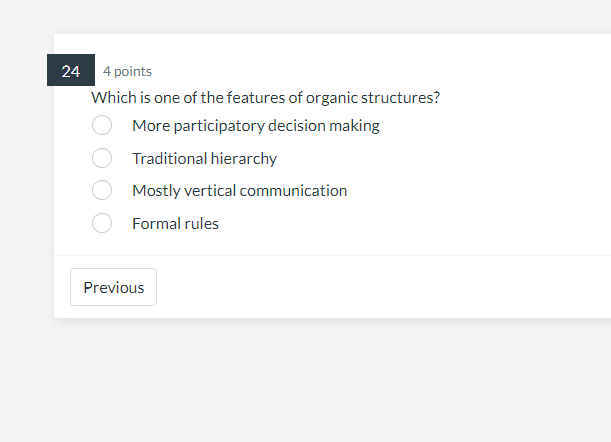The image size is (611, 442).
Task: Click the '4 points' label
Action: point(127,71)
